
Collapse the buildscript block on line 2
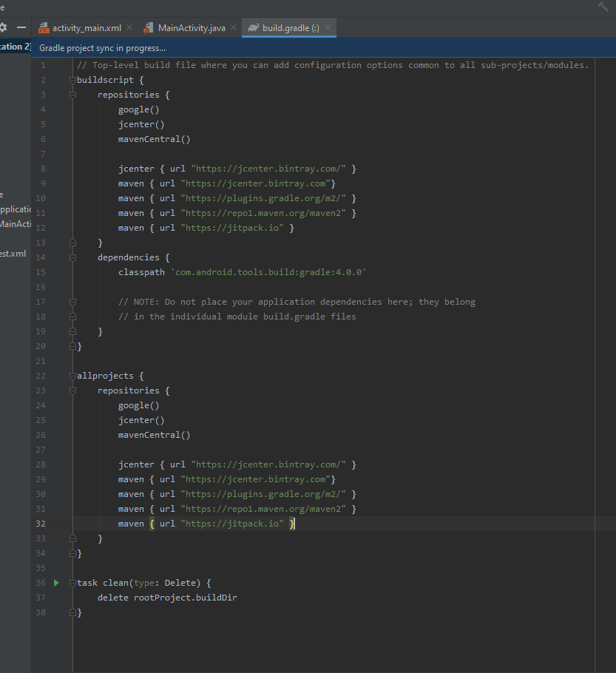72,80
